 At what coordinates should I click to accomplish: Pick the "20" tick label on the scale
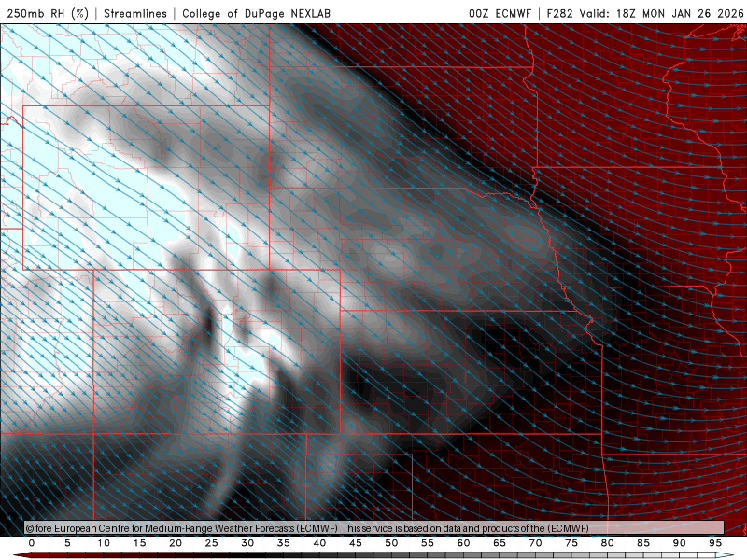pyautogui.click(x=176, y=543)
